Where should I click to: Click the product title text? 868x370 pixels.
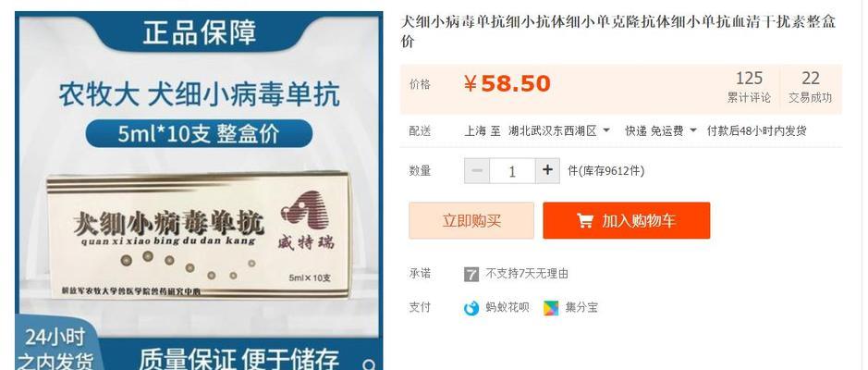pyautogui.click(x=617, y=31)
